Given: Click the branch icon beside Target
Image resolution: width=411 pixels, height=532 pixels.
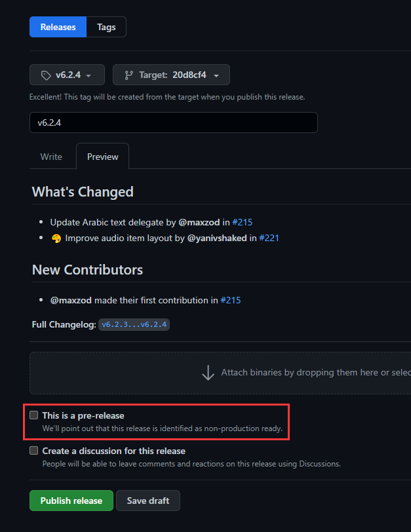Looking at the screenshot, I should click(x=128, y=75).
